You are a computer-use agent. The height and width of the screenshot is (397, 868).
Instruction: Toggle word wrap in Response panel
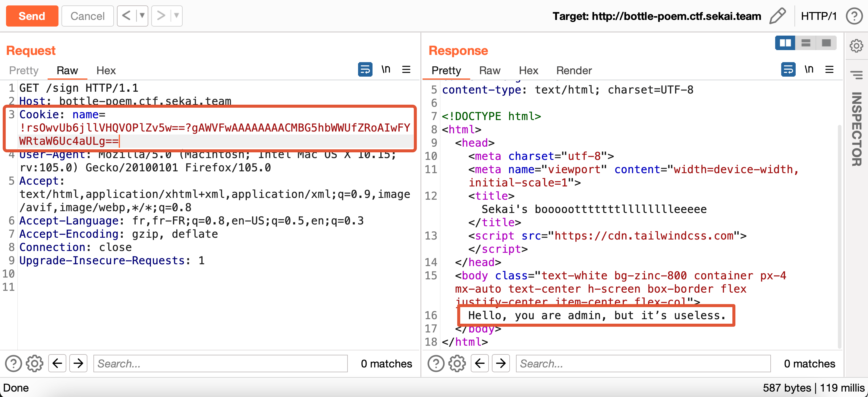pyautogui.click(x=788, y=69)
